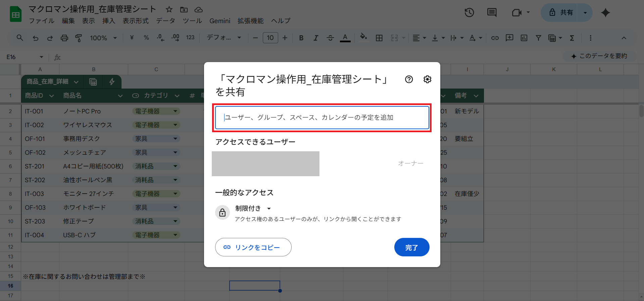The height and width of the screenshot is (301, 644).
Task: Click the insert link icon
Action: (495, 38)
